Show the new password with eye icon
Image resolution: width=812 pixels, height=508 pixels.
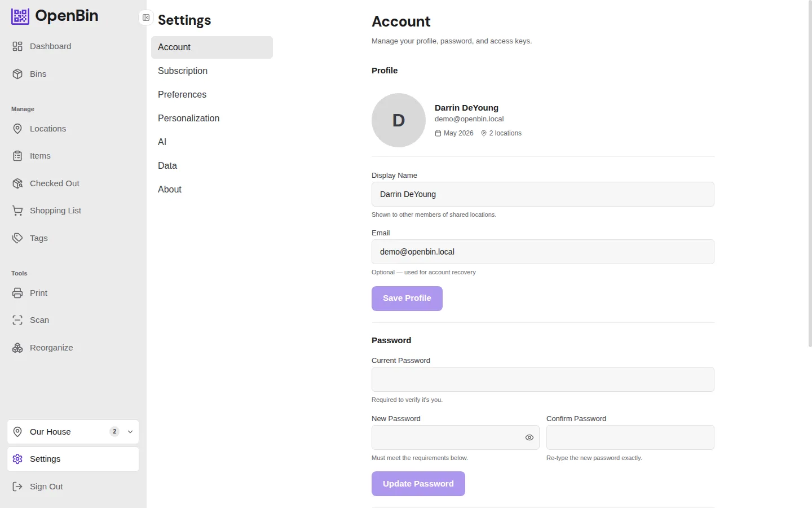tap(529, 437)
